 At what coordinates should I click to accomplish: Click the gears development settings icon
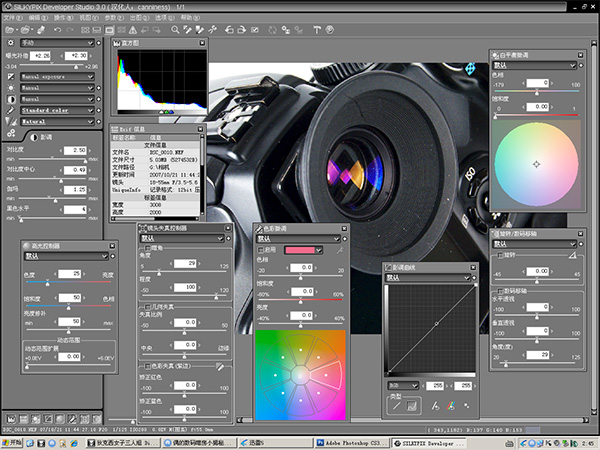[11, 133]
